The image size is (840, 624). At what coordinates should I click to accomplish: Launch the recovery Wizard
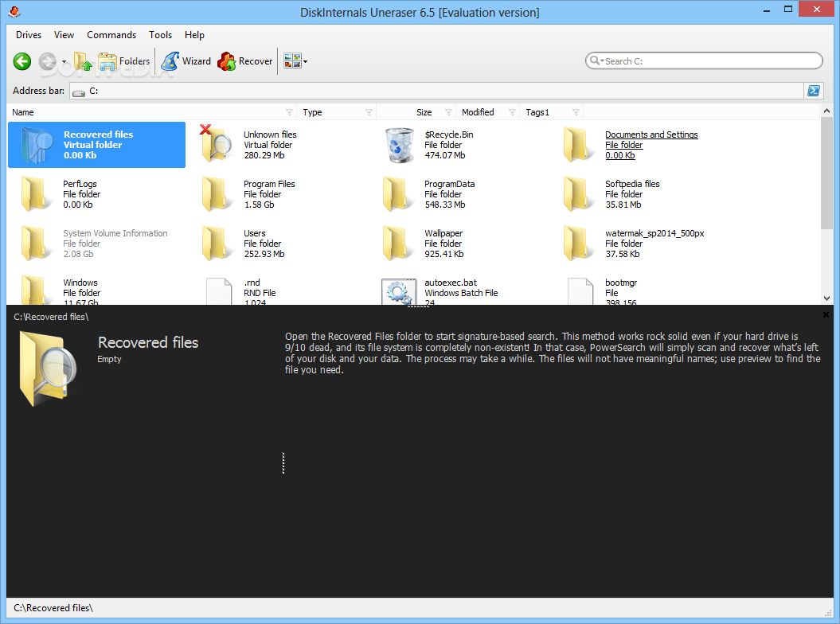186,61
